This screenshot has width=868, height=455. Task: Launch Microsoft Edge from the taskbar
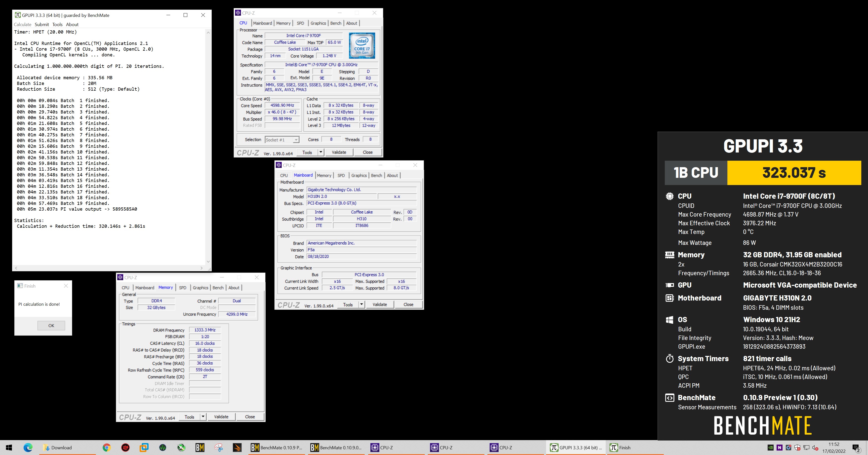tap(28, 448)
